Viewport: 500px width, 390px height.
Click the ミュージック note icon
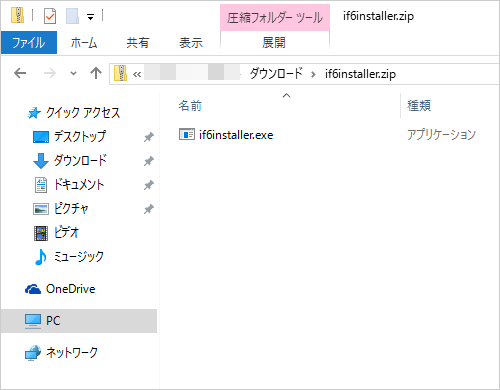(x=41, y=257)
